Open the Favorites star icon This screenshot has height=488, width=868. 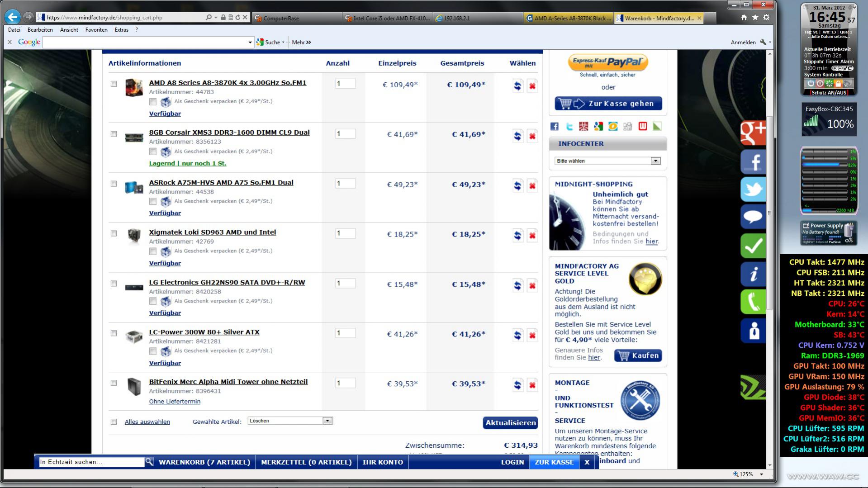[755, 17]
